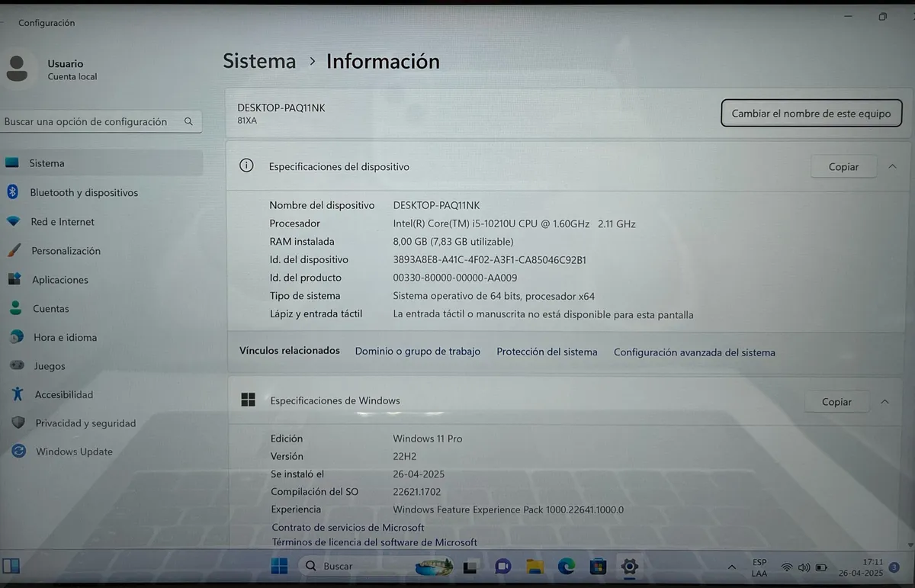Show hidden system tray icons
The width and height of the screenshot is (915, 588).
pos(732,567)
